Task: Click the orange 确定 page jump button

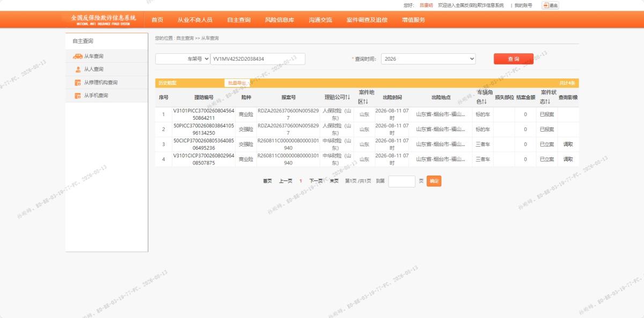Action: coord(434,181)
